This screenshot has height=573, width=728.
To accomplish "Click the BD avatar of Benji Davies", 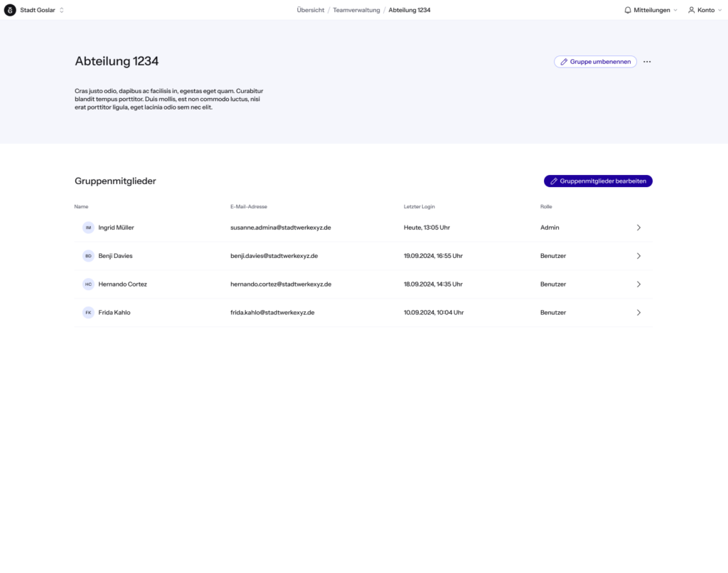I will pyautogui.click(x=88, y=256).
